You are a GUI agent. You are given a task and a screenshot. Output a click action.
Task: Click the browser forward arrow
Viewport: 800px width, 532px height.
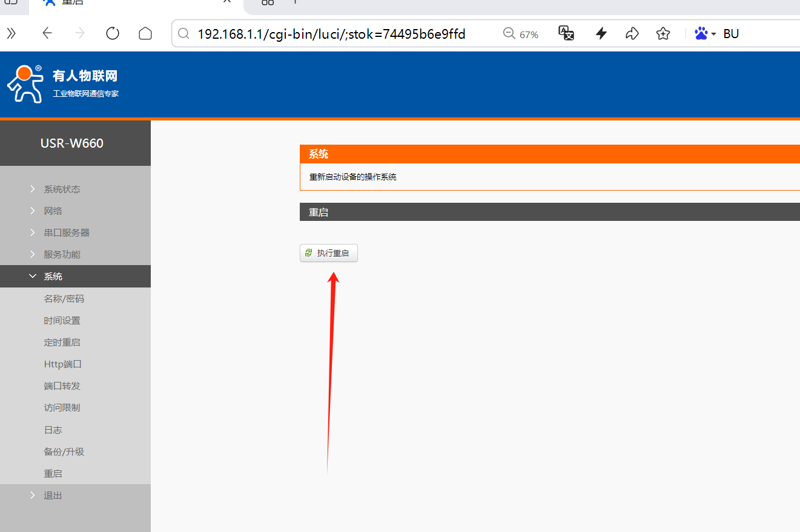pyautogui.click(x=80, y=34)
